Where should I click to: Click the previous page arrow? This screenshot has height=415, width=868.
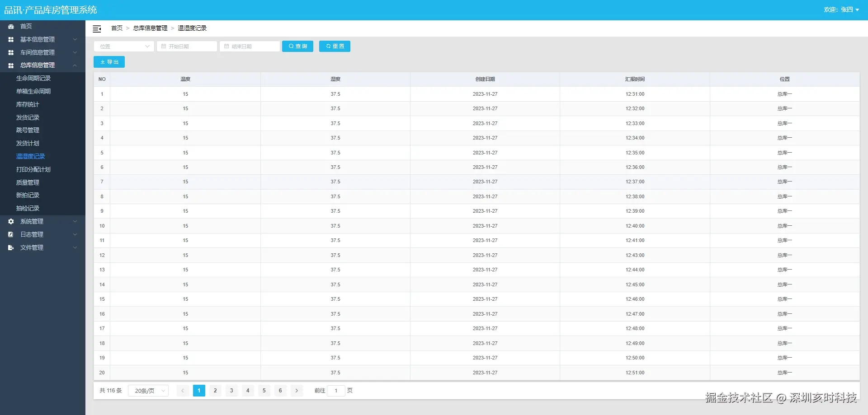pos(183,391)
